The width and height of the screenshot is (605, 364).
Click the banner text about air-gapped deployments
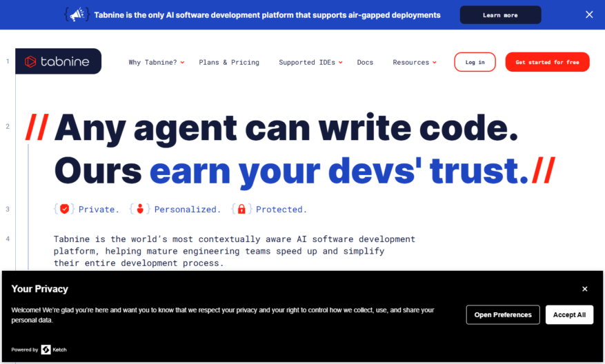pos(267,15)
